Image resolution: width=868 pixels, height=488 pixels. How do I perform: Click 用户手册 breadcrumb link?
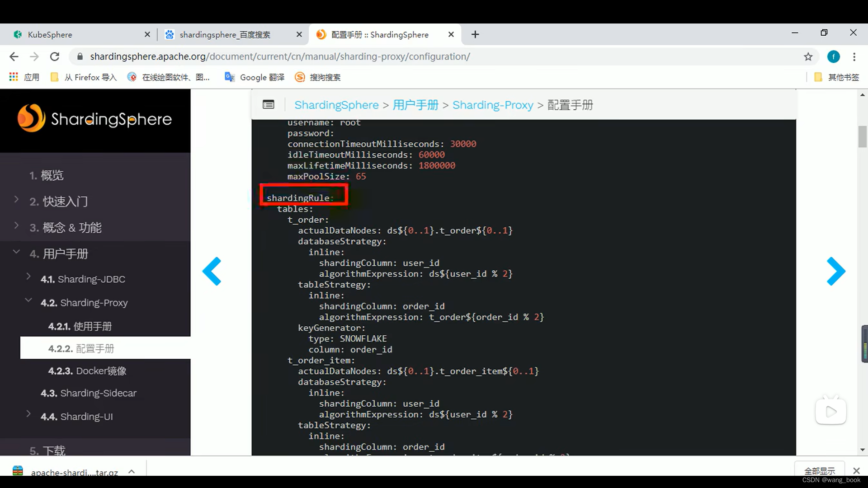[415, 105]
